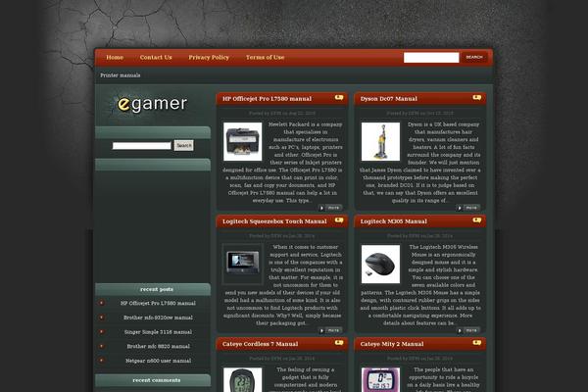
Task: Click more button under Logitech M305 post
Action: click(468, 330)
